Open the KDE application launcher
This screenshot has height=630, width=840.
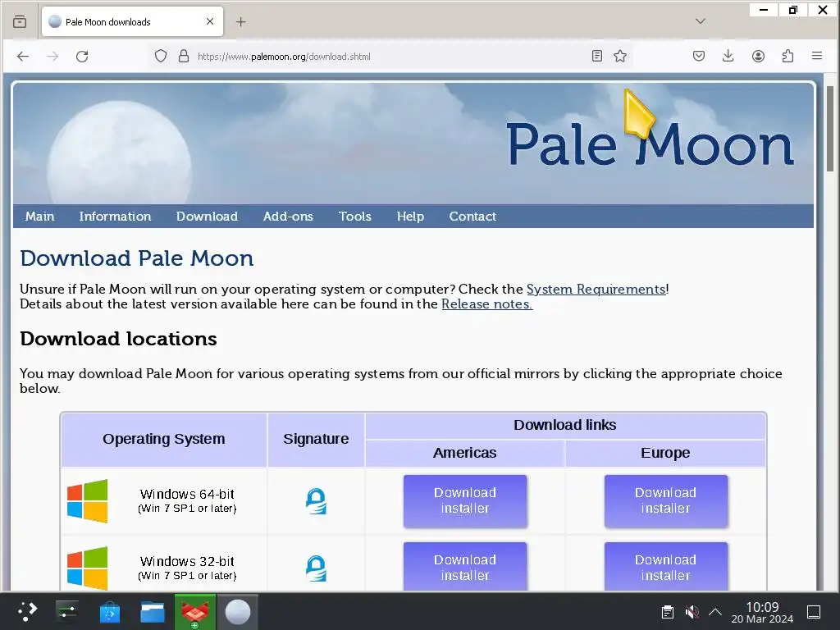click(x=26, y=611)
